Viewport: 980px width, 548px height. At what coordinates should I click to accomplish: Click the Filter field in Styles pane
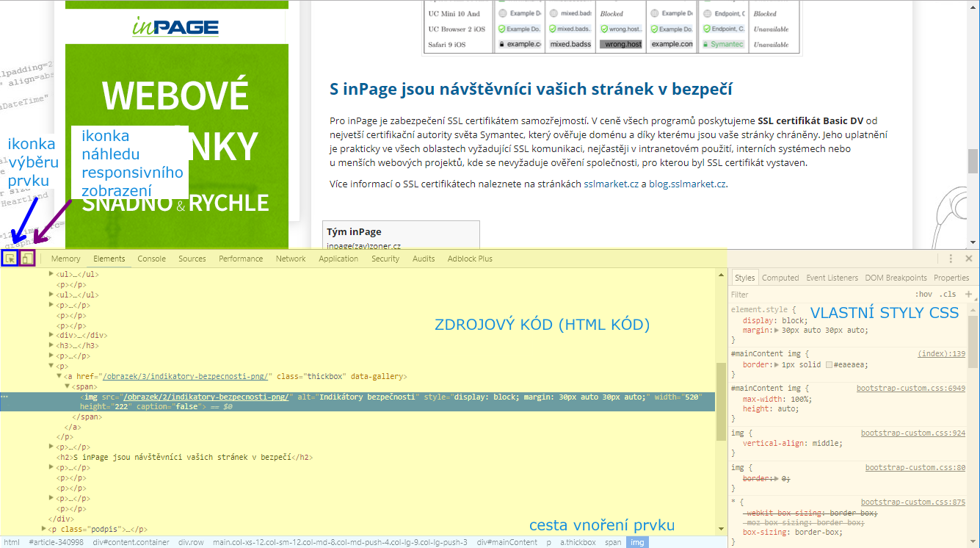[x=807, y=295]
